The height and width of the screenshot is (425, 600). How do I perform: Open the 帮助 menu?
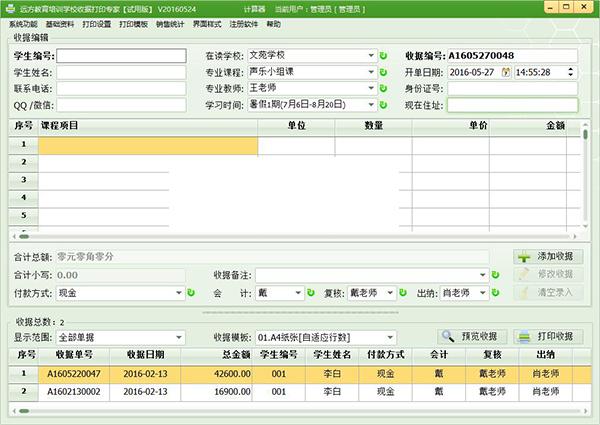273,24
